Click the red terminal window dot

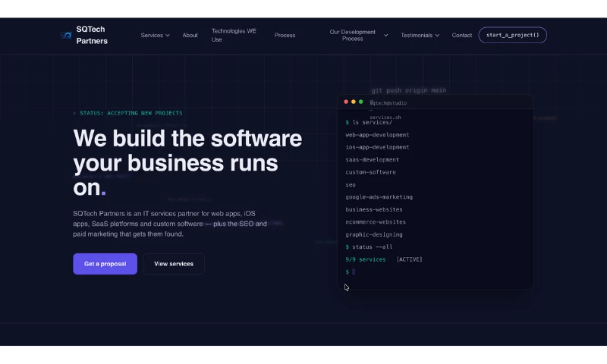[x=346, y=102]
